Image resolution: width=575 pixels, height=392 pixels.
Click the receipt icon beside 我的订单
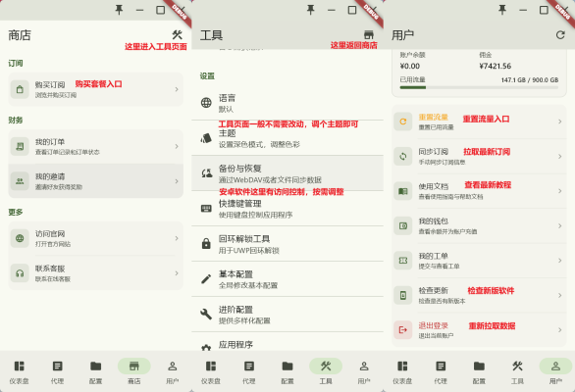click(20, 147)
